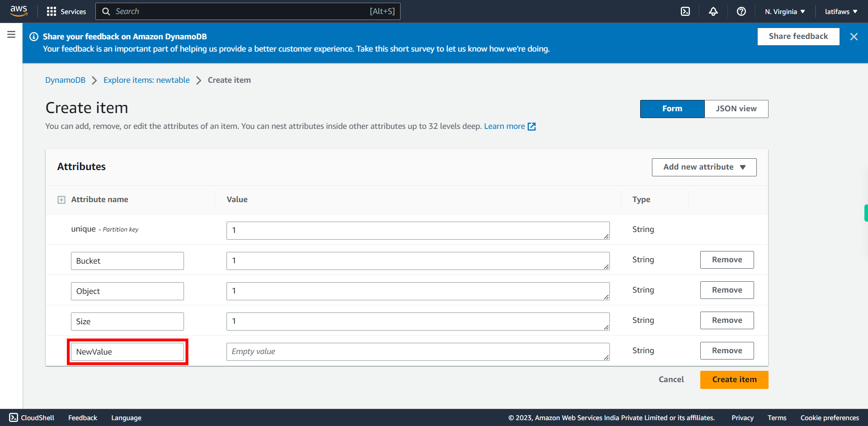Click the Object attribute name field
The width and height of the screenshot is (868, 426).
127,291
